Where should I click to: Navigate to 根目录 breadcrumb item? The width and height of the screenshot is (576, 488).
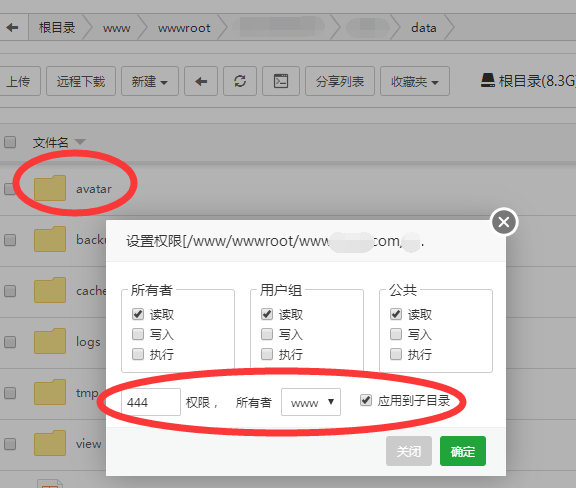pyautogui.click(x=57, y=28)
